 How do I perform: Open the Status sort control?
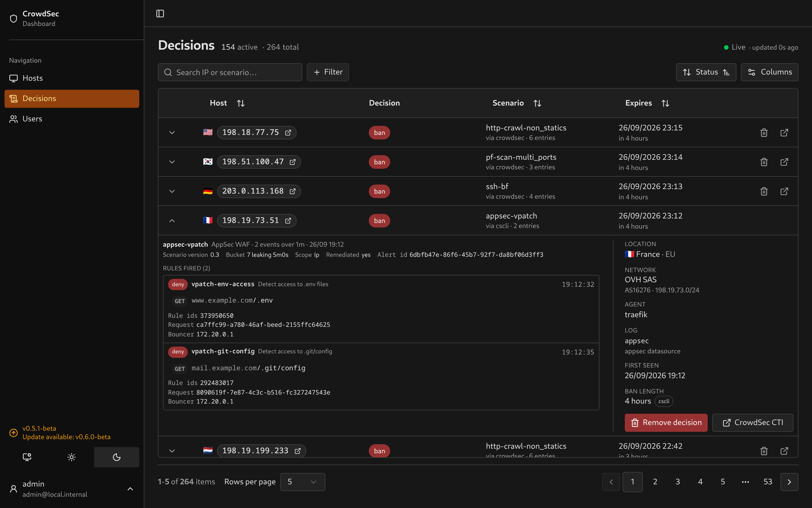[x=706, y=72]
